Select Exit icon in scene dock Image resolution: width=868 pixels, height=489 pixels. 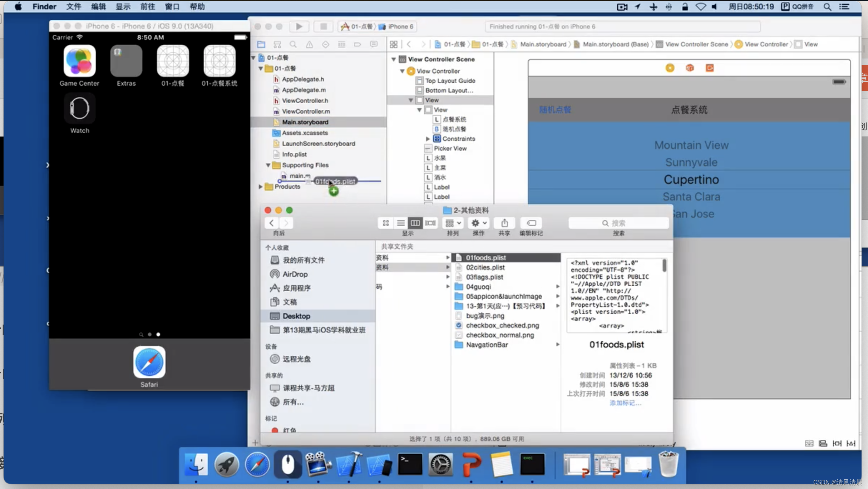pos(710,68)
